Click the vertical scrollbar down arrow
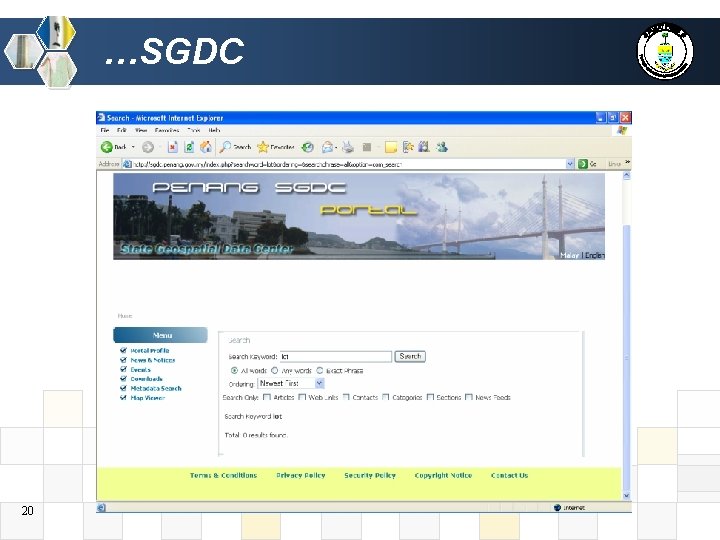720x540 pixels. click(x=627, y=496)
